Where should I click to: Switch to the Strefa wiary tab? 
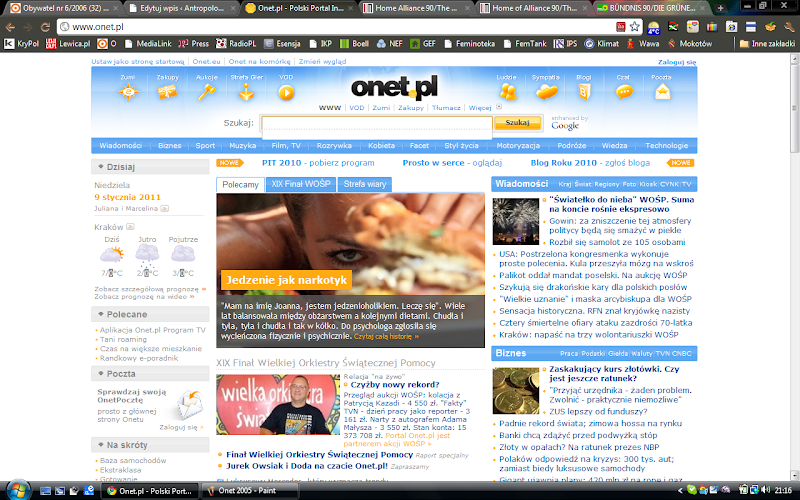(x=365, y=184)
